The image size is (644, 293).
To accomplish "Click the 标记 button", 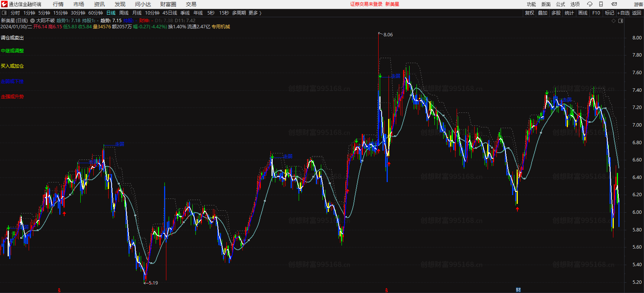I will tap(610, 13).
